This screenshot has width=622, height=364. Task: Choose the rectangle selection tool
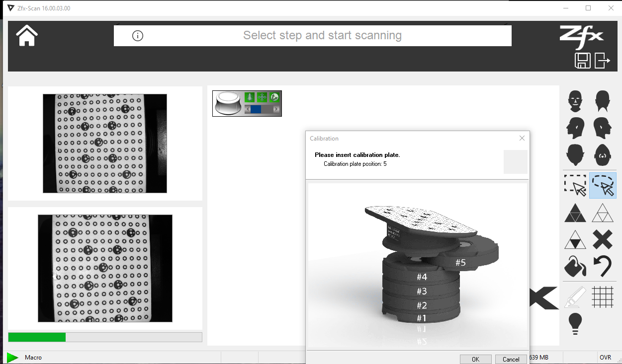[x=575, y=185]
